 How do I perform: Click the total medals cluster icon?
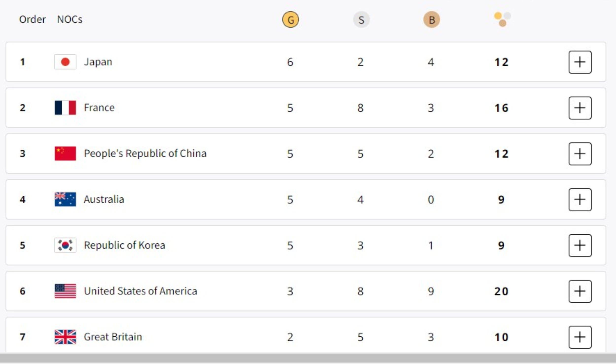click(502, 19)
